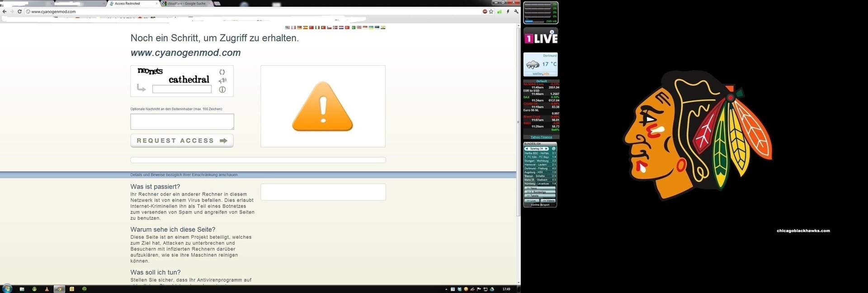Select the Turkish flag language
The height and width of the screenshot is (293, 868).
(x=347, y=28)
